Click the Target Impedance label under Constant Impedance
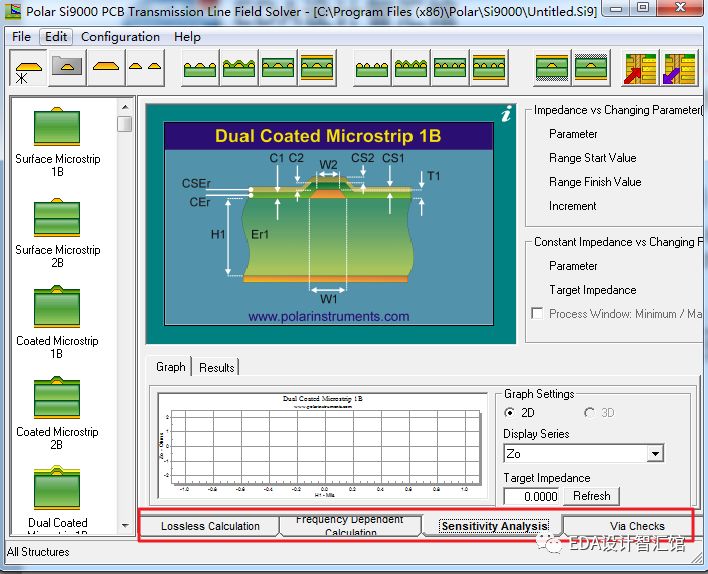This screenshot has width=708, height=574. pos(592,289)
